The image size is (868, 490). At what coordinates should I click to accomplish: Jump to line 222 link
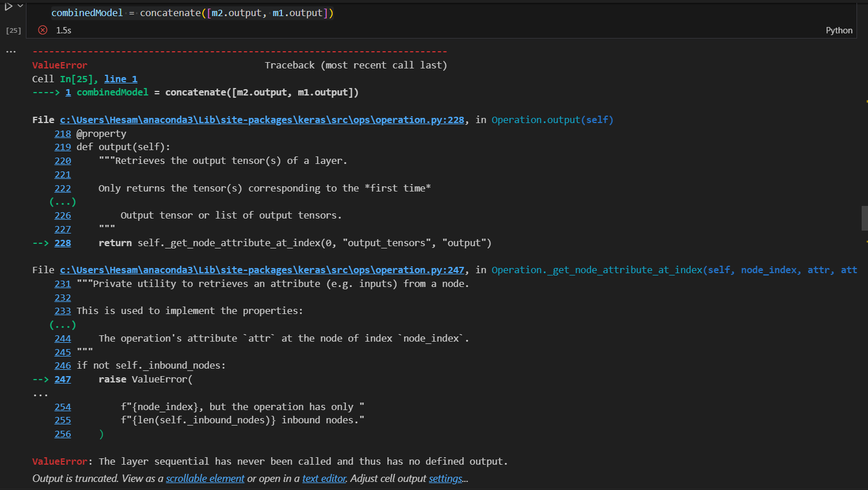pyautogui.click(x=63, y=188)
